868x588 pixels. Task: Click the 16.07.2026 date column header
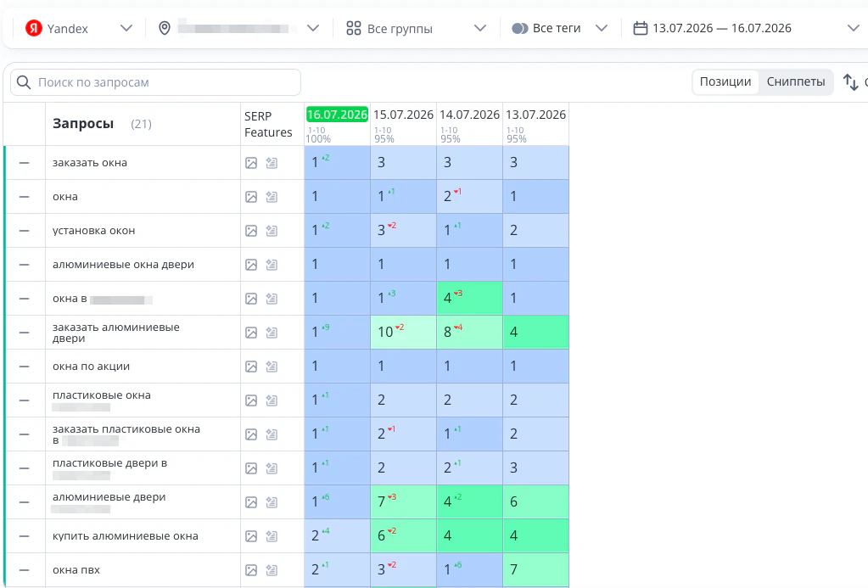point(337,115)
